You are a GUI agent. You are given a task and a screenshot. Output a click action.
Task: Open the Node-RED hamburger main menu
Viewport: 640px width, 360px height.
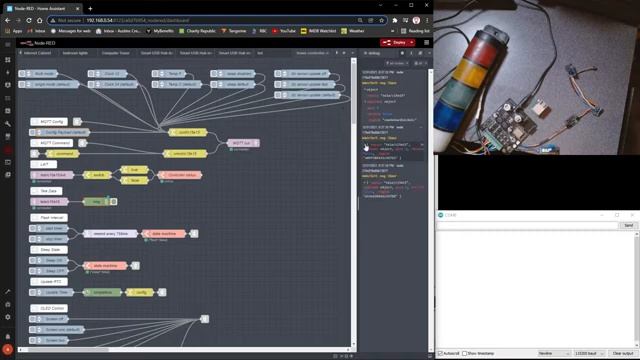[x=427, y=42]
